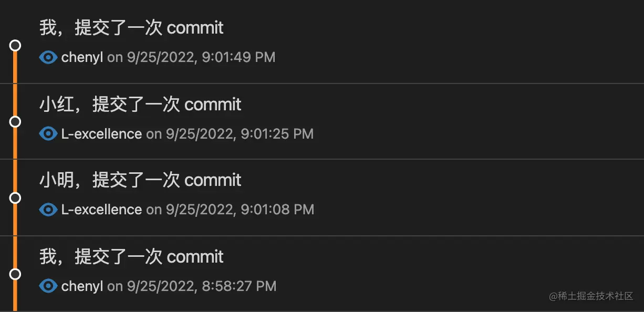Click author chenyl on the 9:01:49 PM commit
The height and width of the screenshot is (312, 644).
82,57
